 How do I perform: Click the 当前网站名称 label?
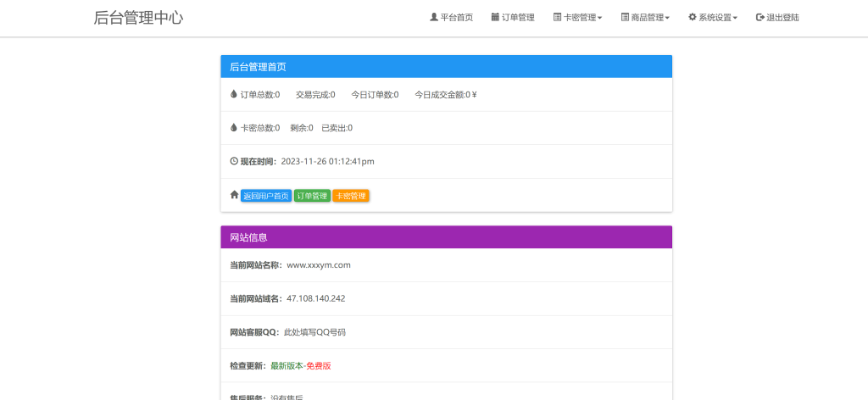tap(256, 265)
